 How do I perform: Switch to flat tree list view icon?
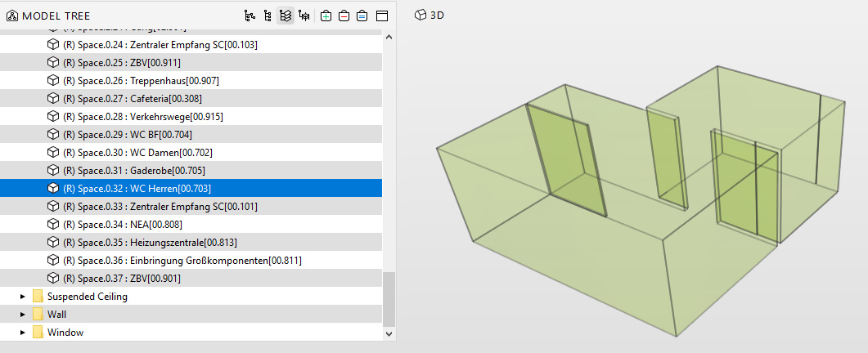click(x=268, y=16)
